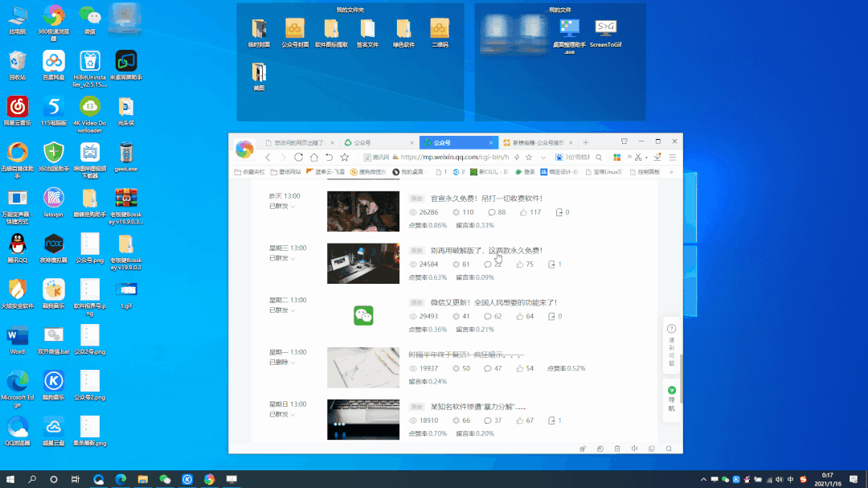This screenshot has width=868, height=488.
Task: Open 腾讯QQ desktop icon
Action: point(18,248)
